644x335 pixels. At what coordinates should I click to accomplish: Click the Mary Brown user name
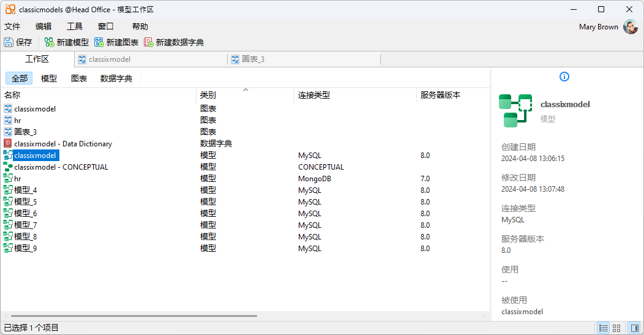coord(599,27)
